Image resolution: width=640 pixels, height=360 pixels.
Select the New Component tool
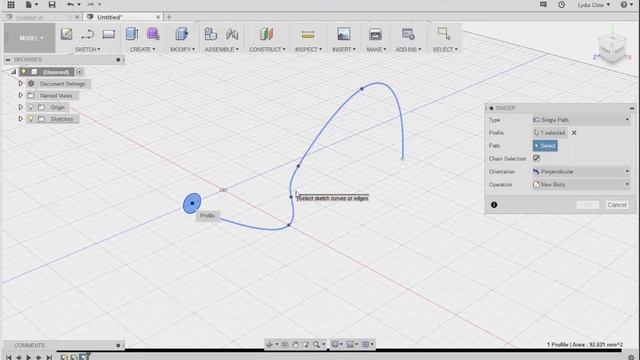(211, 34)
